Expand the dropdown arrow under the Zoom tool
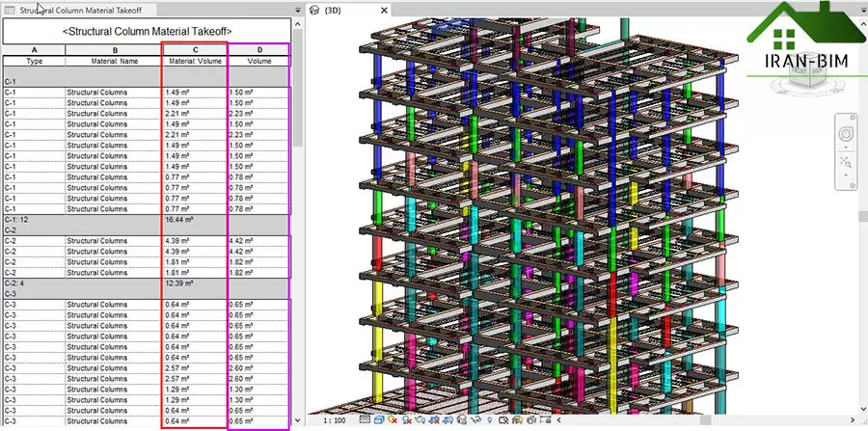The height and width of the screenshot is (431, 868). coord(847,176)
